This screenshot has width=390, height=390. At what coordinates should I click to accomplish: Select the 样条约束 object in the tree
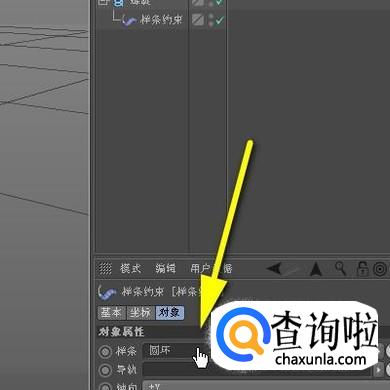(161, 19)
